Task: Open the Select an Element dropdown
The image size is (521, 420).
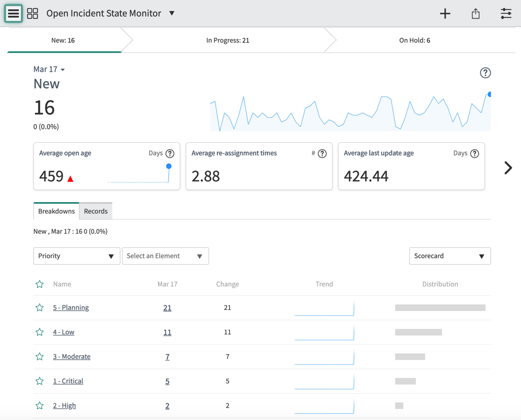Action: (x=166, y=256)
